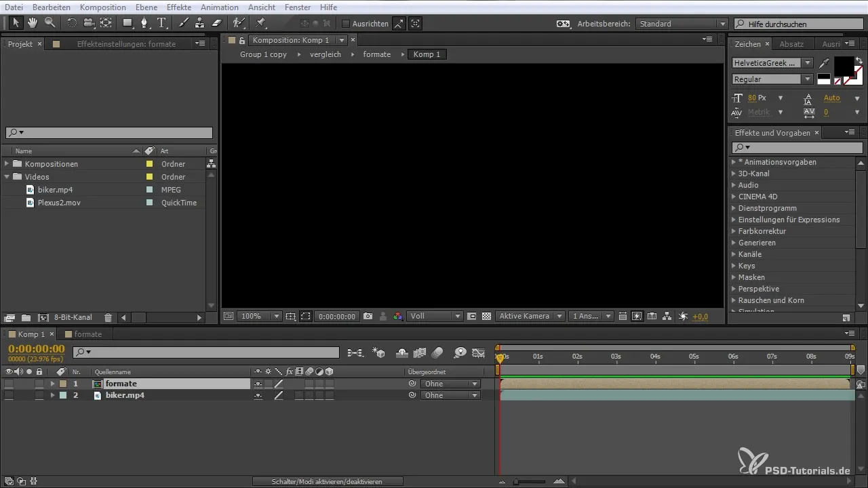The image size is (868, 488).
Task: Click the trash delete icon in Project panel
Action: pyautogui.click(x=108, y=317)
